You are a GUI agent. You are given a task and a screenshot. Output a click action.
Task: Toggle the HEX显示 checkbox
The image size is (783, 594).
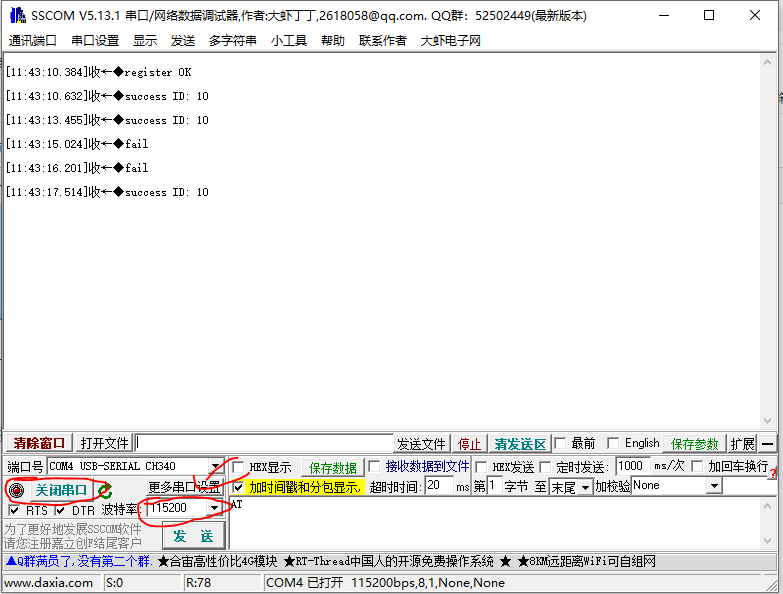[239, 467]
